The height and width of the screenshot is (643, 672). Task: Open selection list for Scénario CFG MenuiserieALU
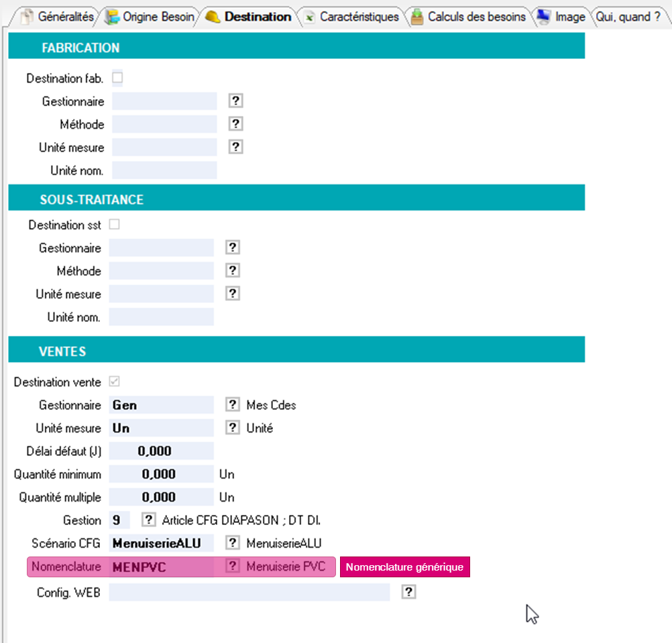232,543
